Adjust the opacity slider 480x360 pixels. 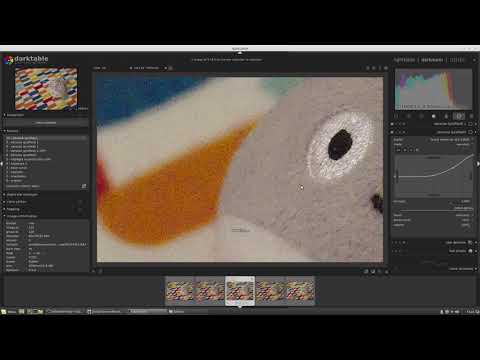433,225
